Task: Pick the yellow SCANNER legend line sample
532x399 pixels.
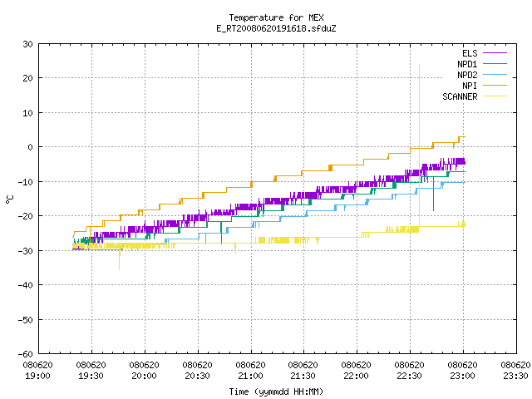Action: click(495, 96)
